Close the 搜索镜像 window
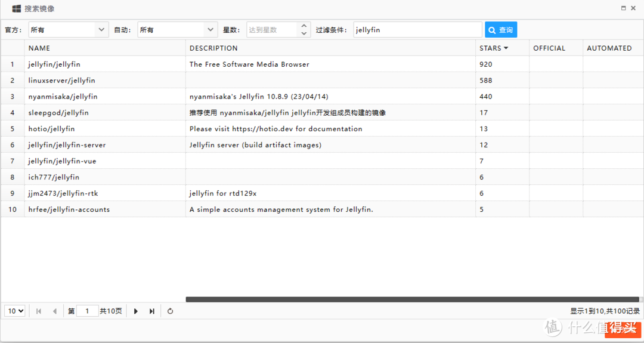Screen dimensions: 644x343 tap(633, 8)
